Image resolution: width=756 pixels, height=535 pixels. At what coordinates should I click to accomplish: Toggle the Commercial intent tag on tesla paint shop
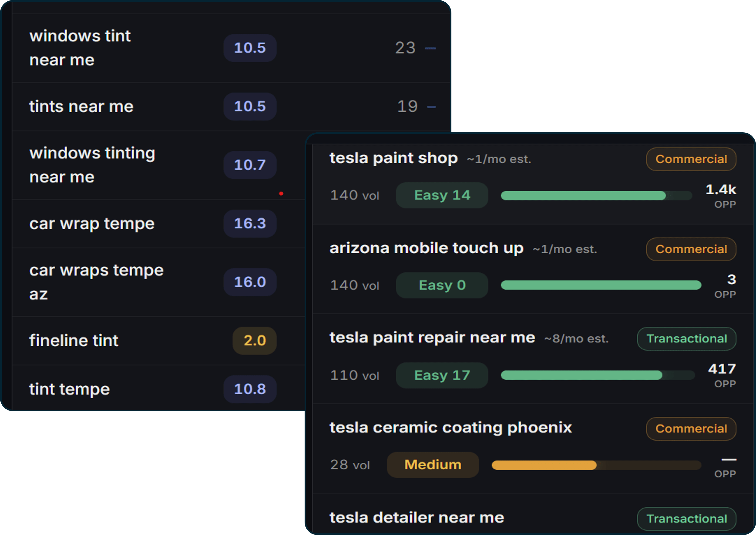[x=691, y=159]
